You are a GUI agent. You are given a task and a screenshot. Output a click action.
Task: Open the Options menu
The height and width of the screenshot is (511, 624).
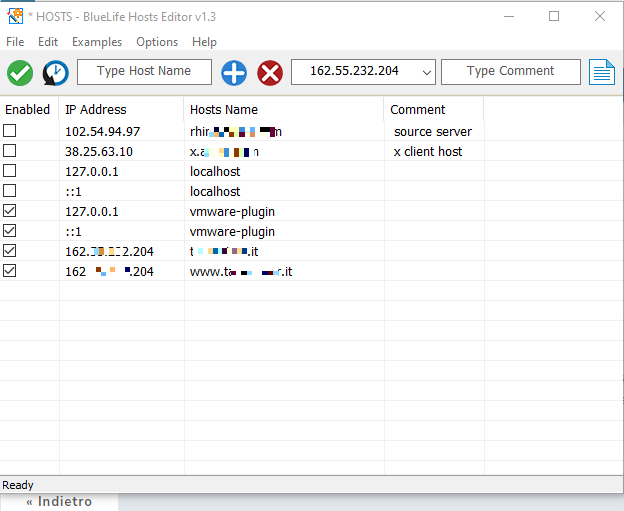(x=157, y=42)
